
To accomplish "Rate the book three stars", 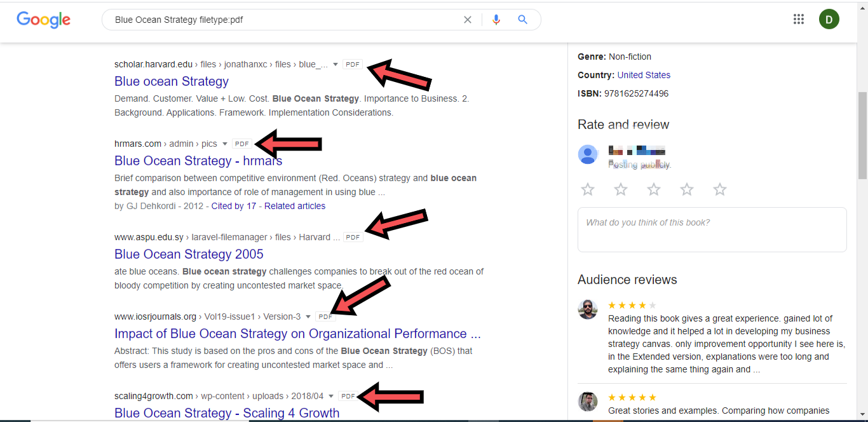I will click(654, 189).
